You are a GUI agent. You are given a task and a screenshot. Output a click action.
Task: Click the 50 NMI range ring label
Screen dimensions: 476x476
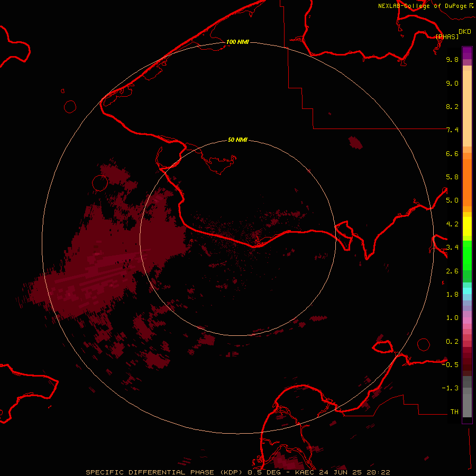point(237,140)
